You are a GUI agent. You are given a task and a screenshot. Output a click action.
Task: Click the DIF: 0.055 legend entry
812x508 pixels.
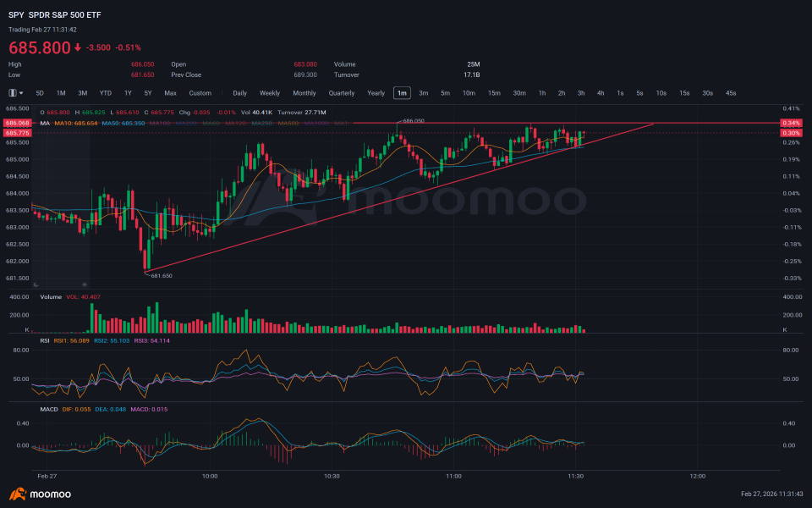coord(77,410)
